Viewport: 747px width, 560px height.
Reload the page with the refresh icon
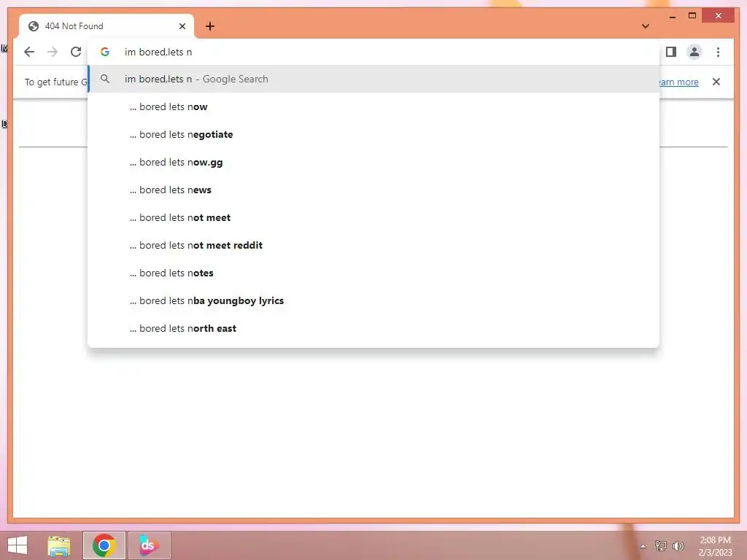point(76,52)
